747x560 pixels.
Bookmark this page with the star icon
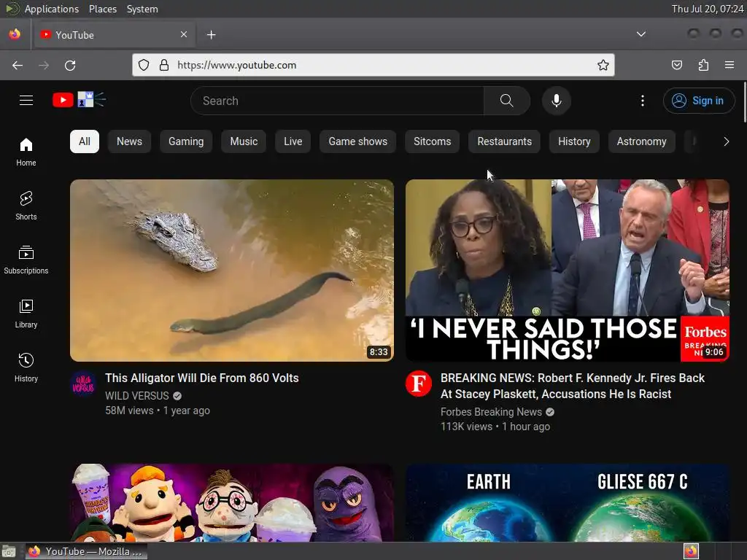click(x=603, y=65)
